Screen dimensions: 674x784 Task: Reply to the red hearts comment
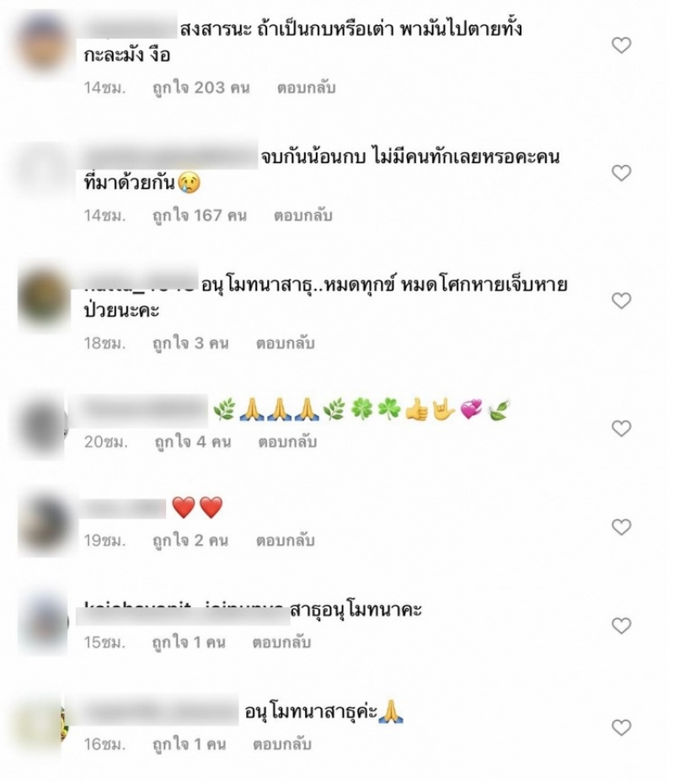286,541
